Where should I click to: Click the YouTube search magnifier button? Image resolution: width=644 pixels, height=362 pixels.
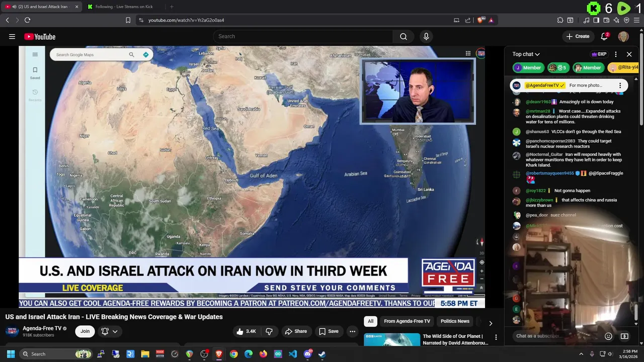pos(404,36)
